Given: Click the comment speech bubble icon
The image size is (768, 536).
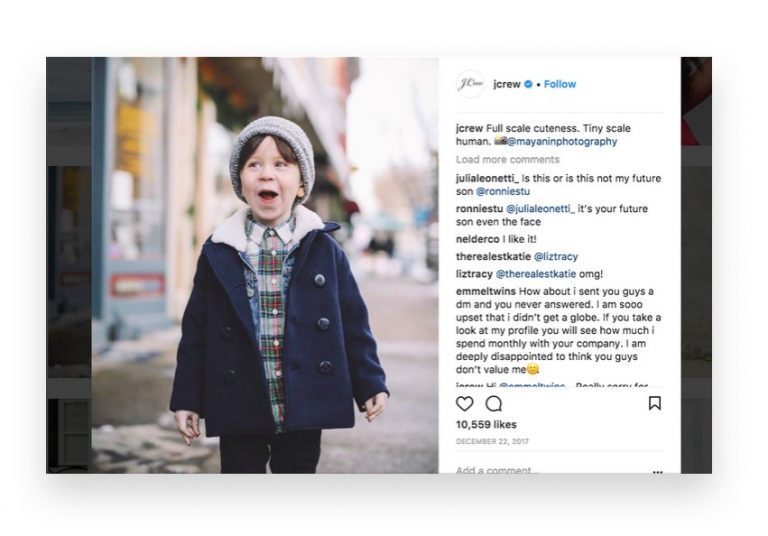Looking at the screenshot, I should [494, 404].
